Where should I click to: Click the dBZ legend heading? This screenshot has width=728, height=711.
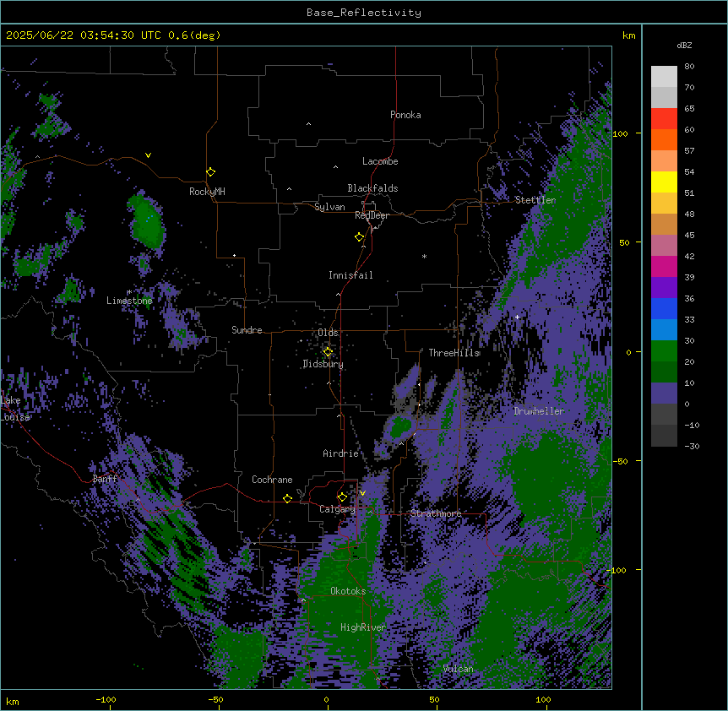[684, 46]
